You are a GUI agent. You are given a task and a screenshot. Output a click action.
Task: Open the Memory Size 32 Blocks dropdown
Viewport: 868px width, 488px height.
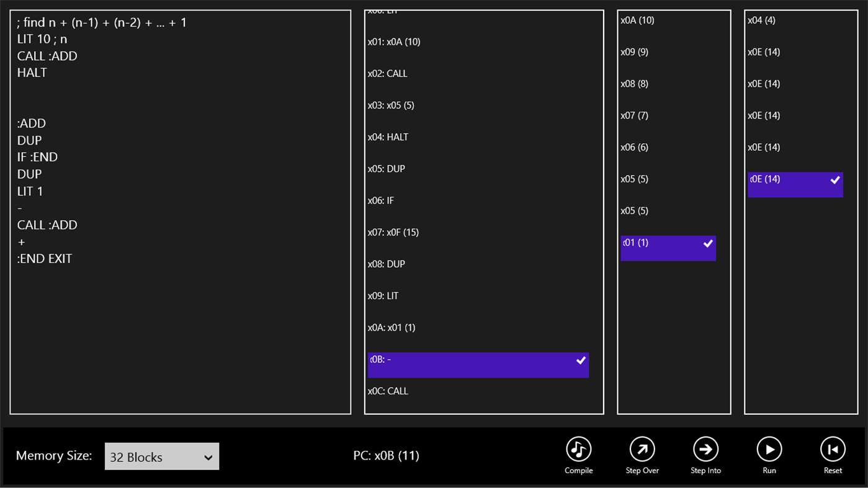[x=162, y=456]
